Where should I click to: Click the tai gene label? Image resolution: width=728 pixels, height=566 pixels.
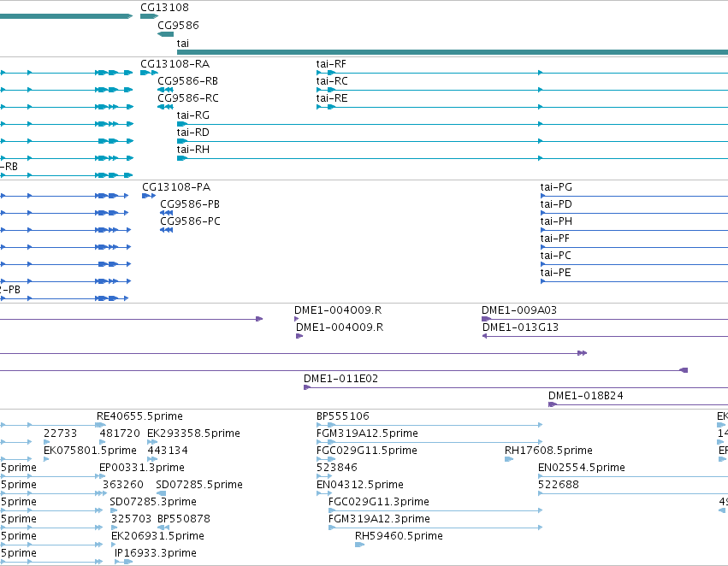coord(182,43)
